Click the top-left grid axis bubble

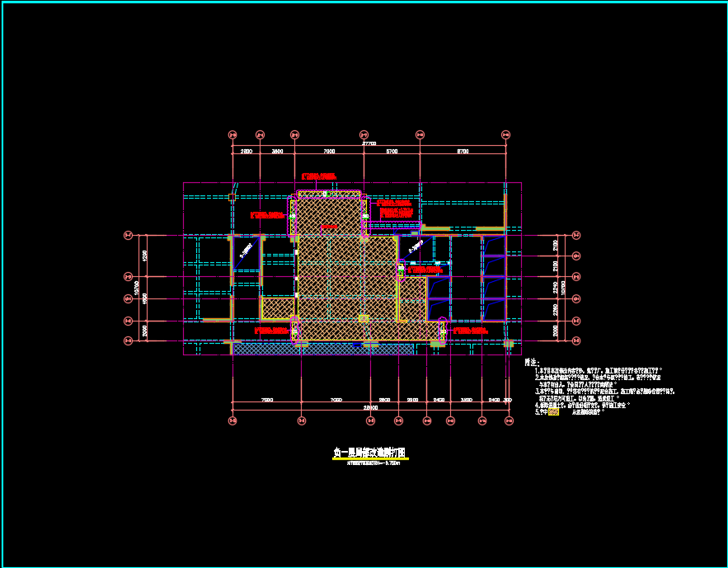pos(232,134)
